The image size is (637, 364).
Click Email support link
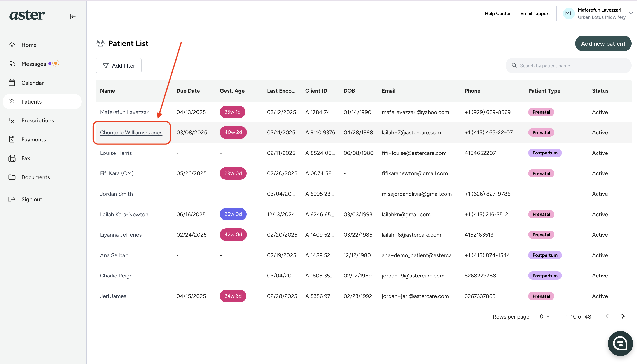point(535,14)
